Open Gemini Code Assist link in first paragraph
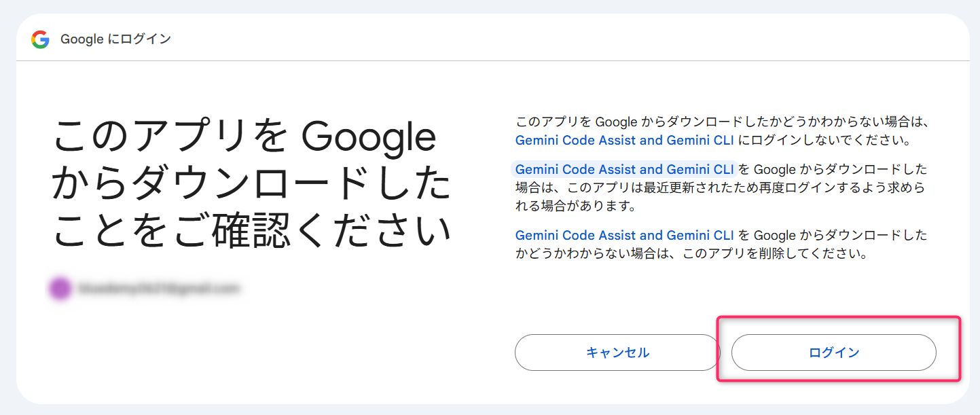The image size is (980, 415). tap(624, 141)
